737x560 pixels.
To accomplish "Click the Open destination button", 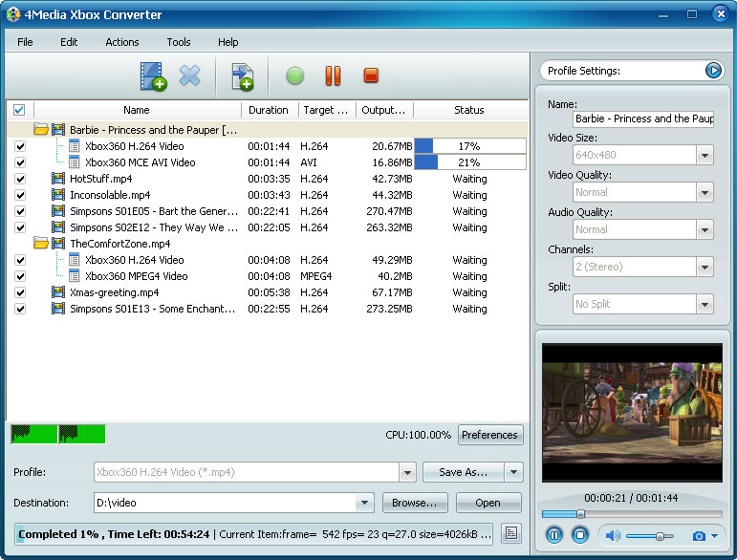I will 488,503.
